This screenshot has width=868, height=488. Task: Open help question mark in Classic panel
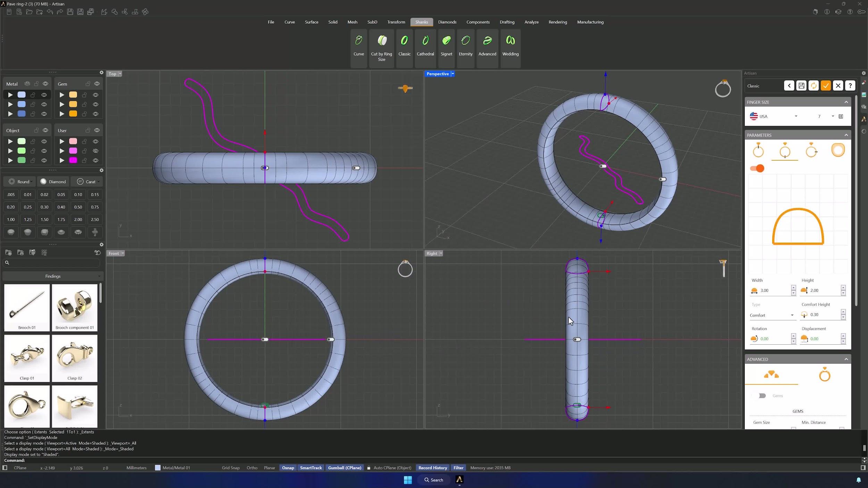click(850, 86)
